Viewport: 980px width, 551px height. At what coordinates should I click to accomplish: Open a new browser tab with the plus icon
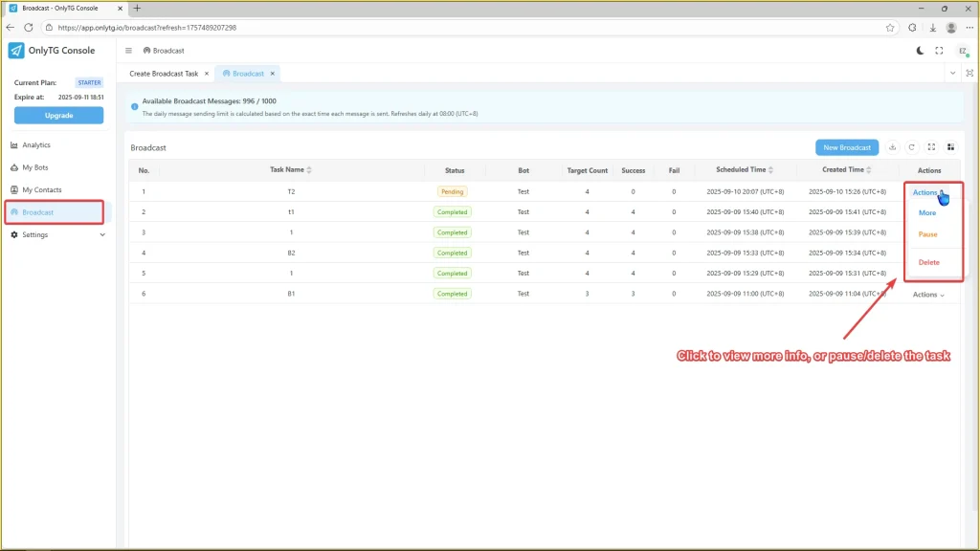point(137,8)
